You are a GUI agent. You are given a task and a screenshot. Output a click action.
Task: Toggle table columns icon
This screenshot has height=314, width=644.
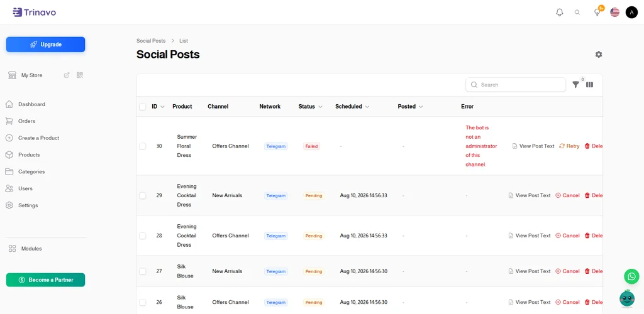(x=589, y=84)
